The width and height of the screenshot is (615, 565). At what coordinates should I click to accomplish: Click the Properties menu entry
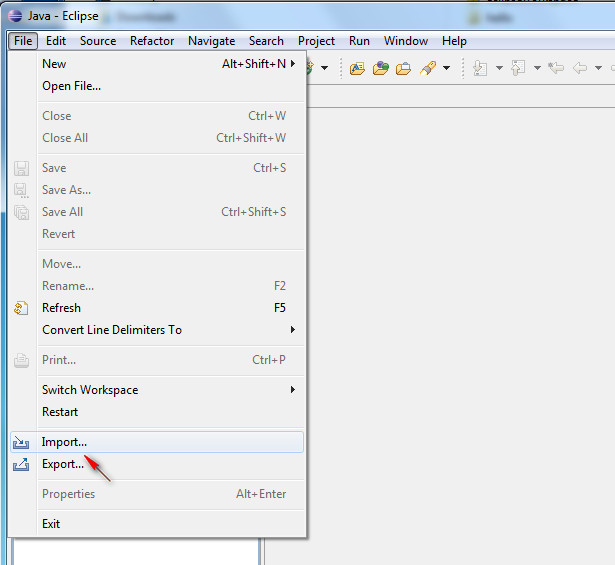tap(157, 494)
